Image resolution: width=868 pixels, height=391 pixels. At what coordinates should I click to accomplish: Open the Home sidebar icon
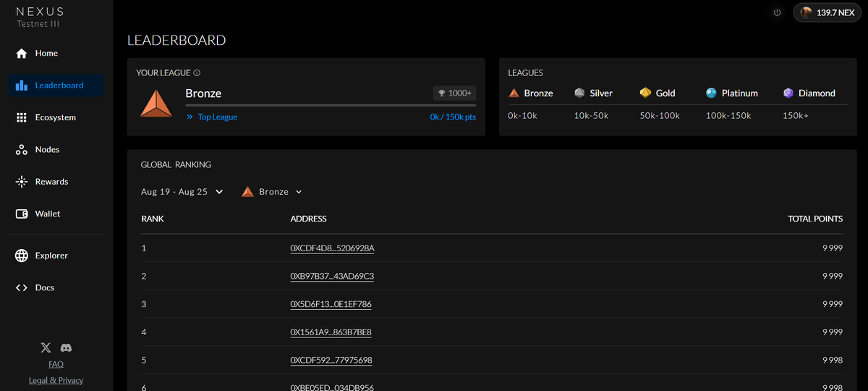tap(22, 54)
